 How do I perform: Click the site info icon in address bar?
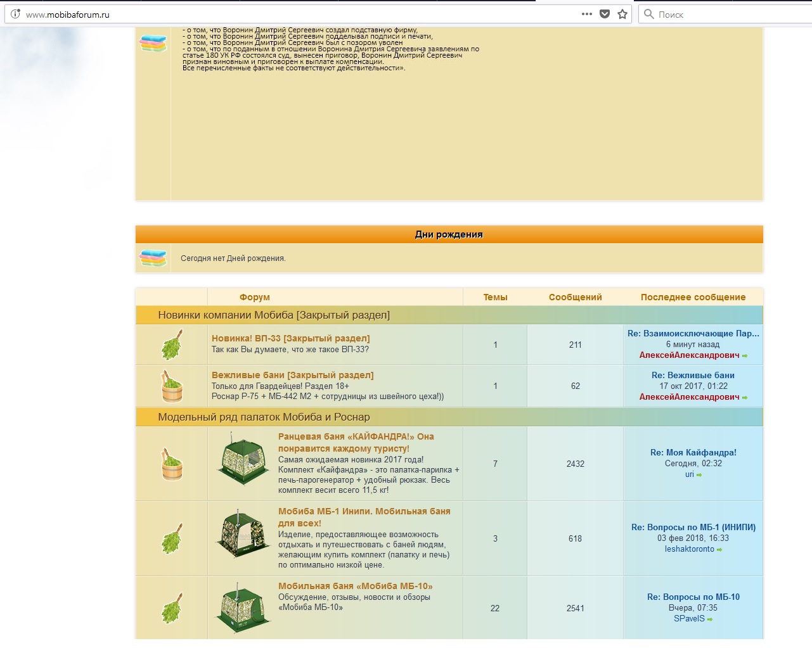(15, 14)
